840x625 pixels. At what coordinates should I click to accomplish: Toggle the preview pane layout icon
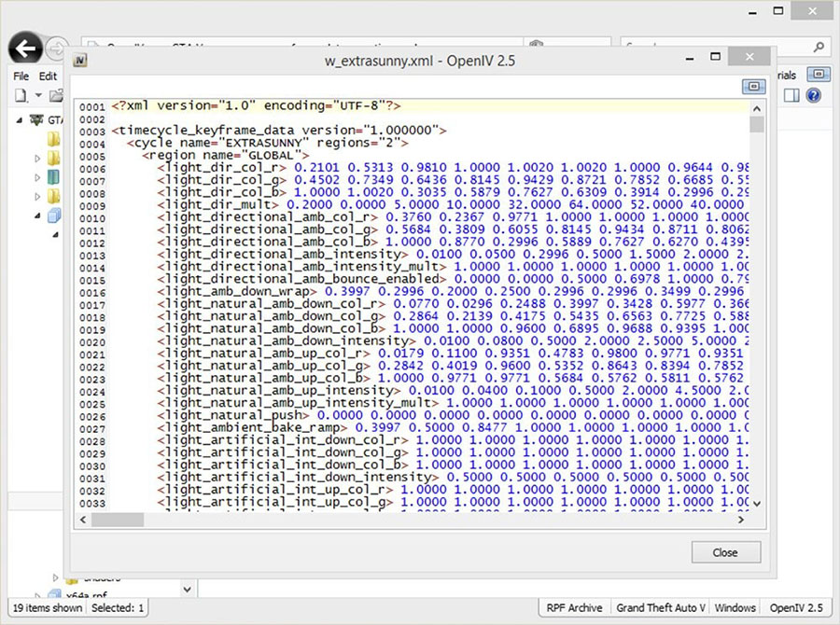pyautogui.click(x=791, y=95)
